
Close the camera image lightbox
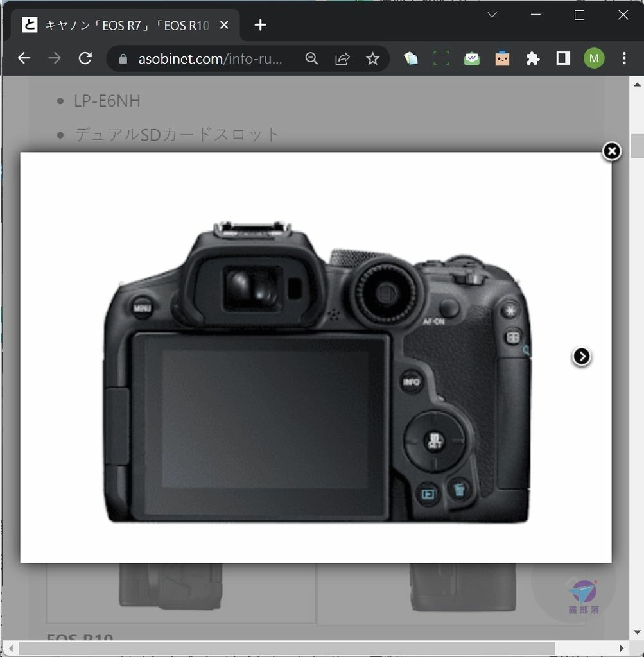tap(612, 151)
